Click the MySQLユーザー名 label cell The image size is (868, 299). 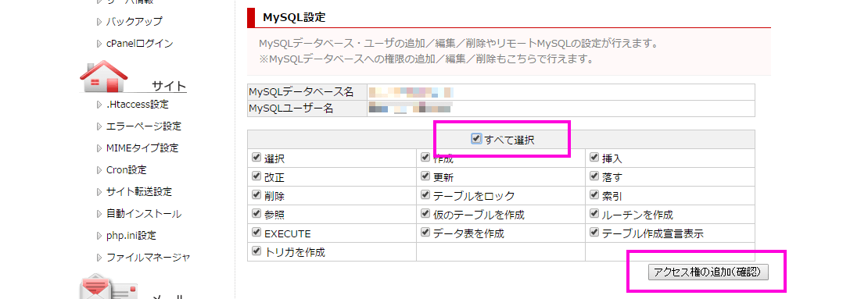tap(307, 109)
